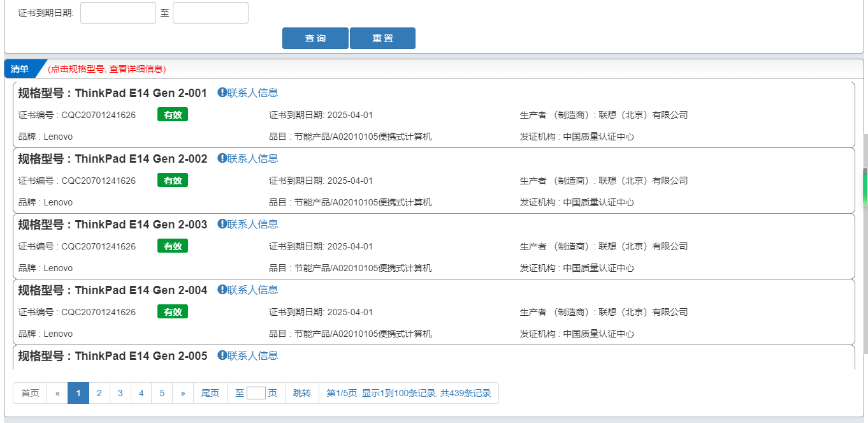Show 联系人信息 for ThinkPad E14 Gen 2-003
Viewport: 868px width, 423px height.
[x=248, y=224]
